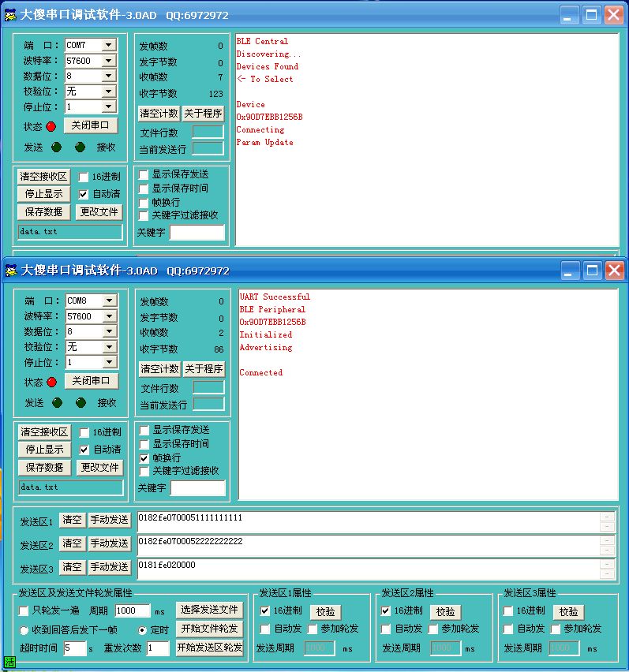Click 保存数据 in the COM8 window

point(45,467)
